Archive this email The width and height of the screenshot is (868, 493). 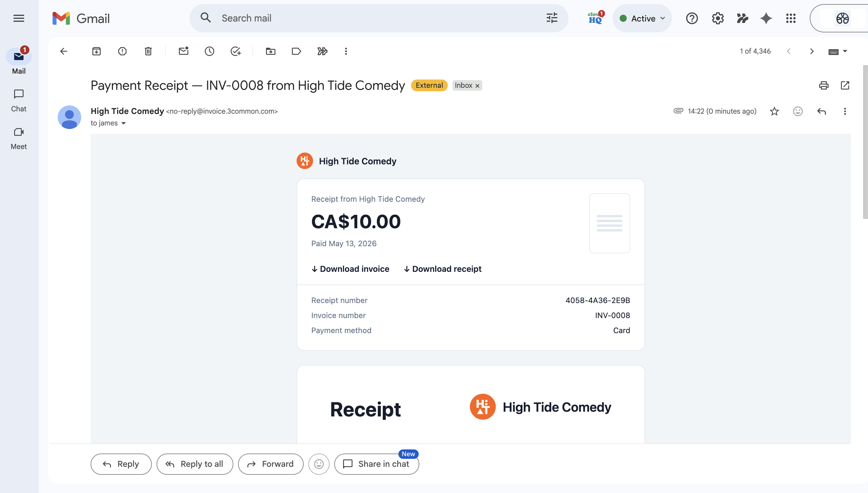[x=97, y=51]
